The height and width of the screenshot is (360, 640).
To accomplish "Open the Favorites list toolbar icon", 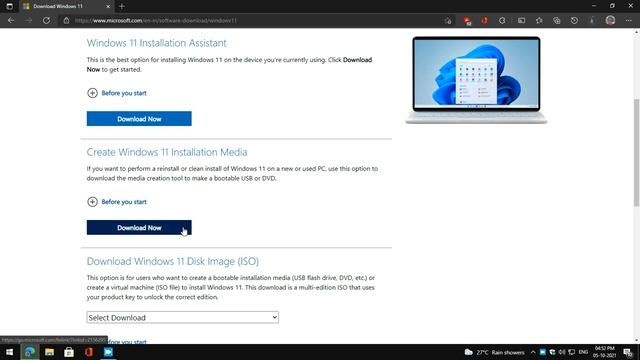I will point(539,20).
